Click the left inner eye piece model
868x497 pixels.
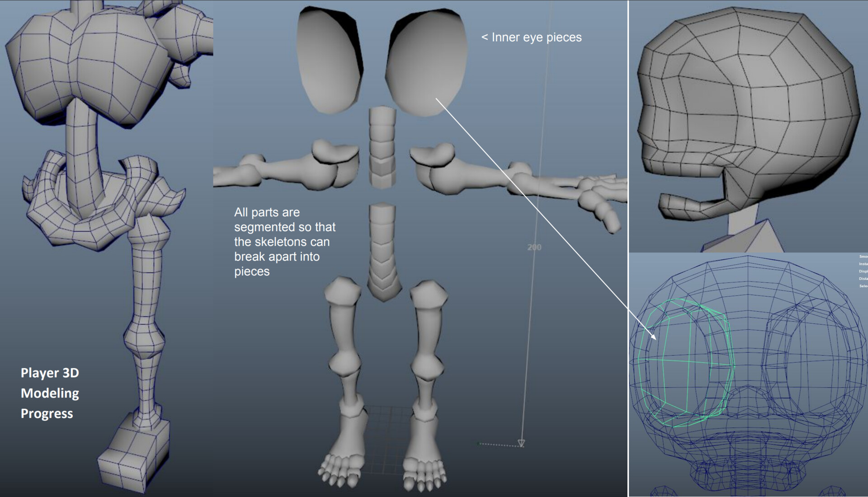[328, 61]
